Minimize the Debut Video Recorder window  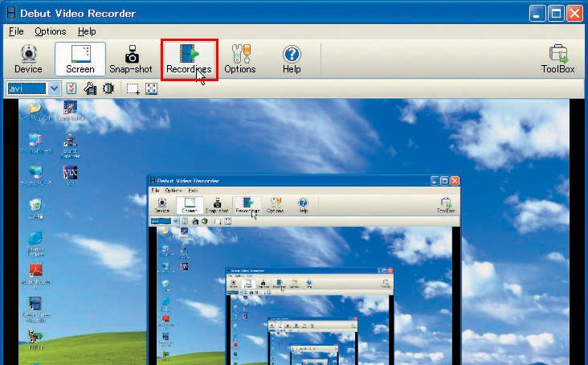coord(537,14)
